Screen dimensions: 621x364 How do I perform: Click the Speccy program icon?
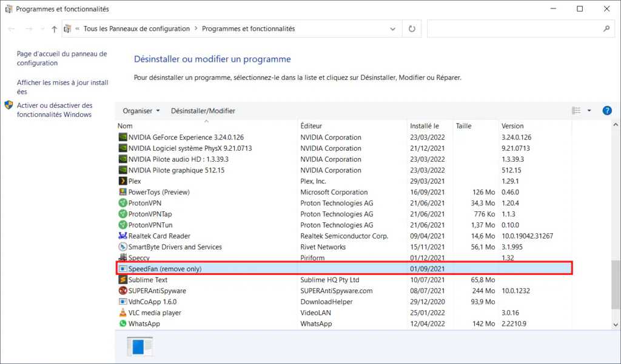pos(123,257)
